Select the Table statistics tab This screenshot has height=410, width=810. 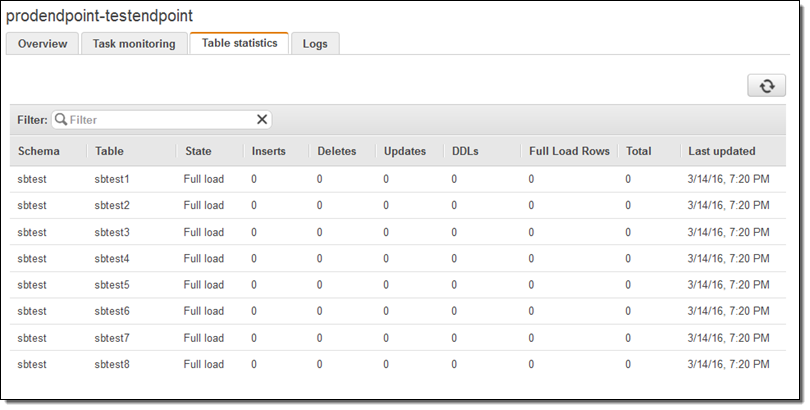239,43
